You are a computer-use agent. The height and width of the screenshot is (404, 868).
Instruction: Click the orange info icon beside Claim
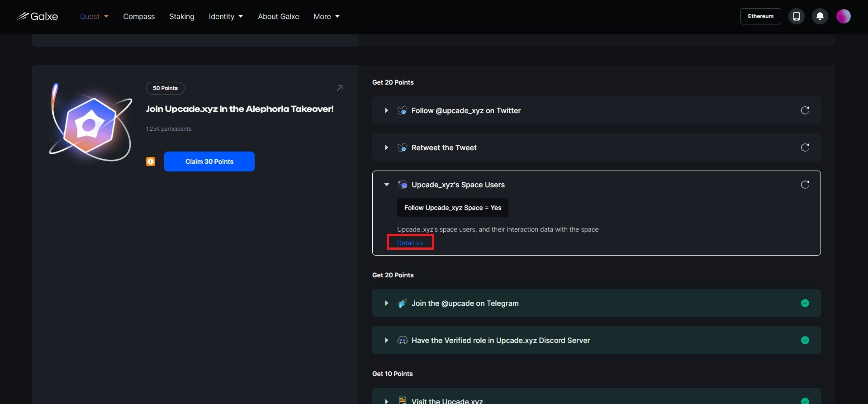coord(151,162)
